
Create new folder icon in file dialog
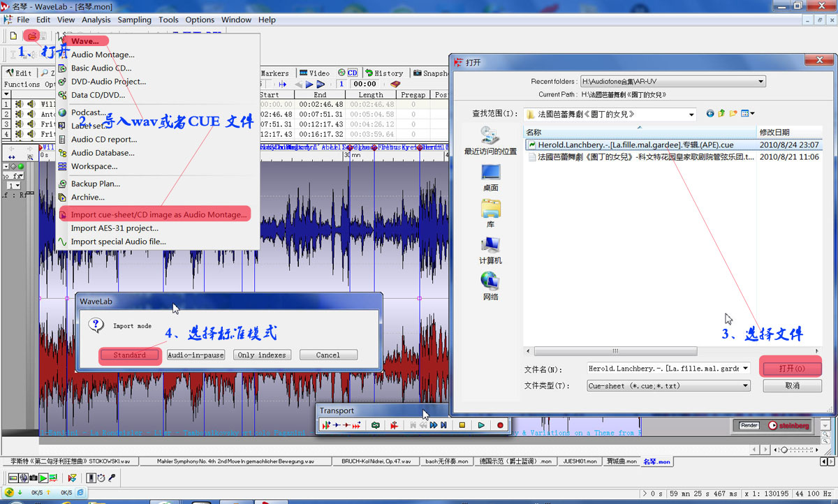(733, 113)
